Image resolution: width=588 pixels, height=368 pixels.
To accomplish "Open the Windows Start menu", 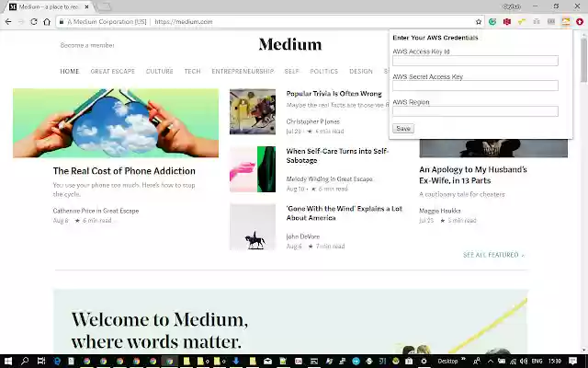I will click(7, 361).
